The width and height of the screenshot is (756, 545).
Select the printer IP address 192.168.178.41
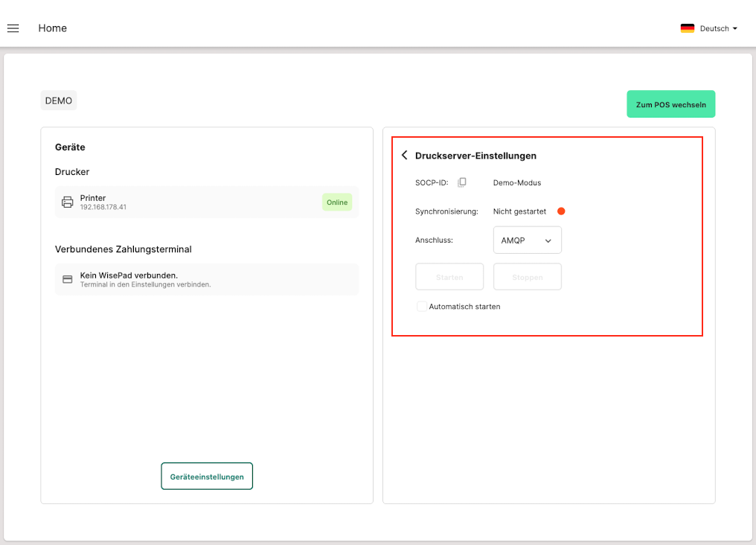point(103,207)
